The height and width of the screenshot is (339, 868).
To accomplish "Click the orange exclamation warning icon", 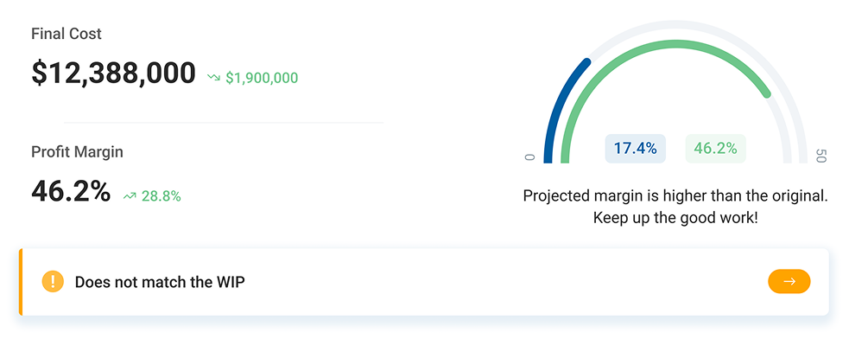I will (54, 282).
